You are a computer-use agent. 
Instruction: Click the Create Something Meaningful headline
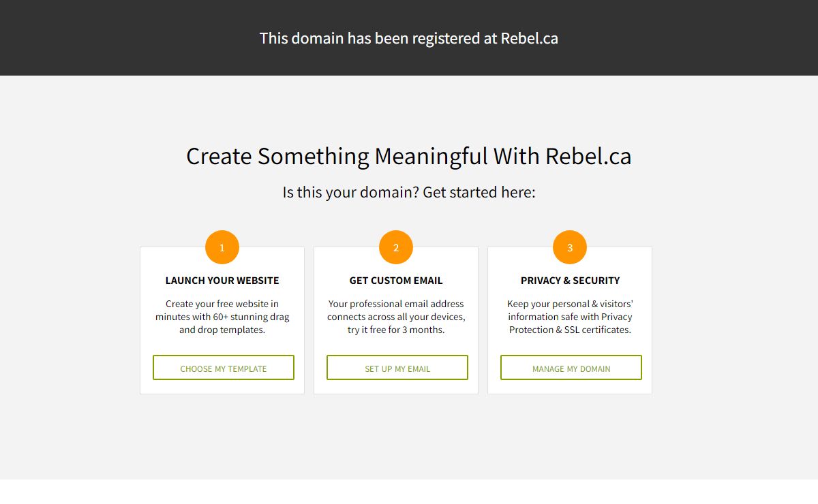point(409,156)
